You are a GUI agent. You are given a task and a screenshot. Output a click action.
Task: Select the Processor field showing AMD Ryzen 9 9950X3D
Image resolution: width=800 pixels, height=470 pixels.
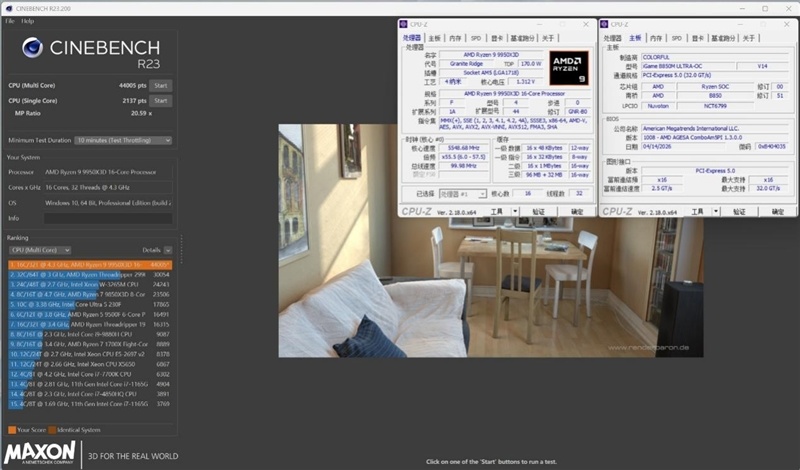(x=108, y=172)
